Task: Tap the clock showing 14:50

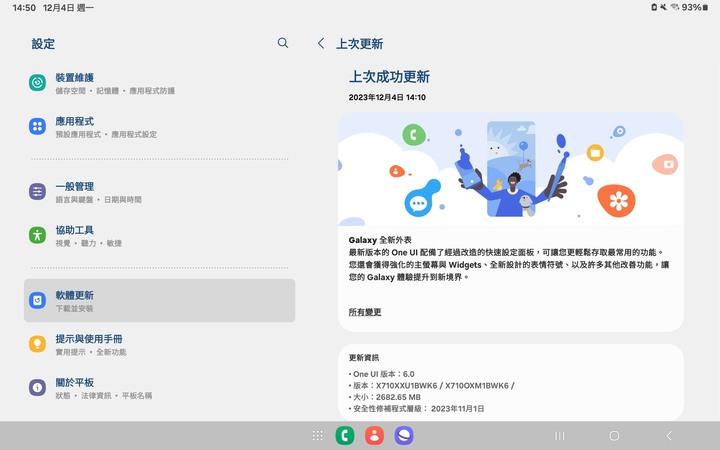Action: click(x=24, y=7)
